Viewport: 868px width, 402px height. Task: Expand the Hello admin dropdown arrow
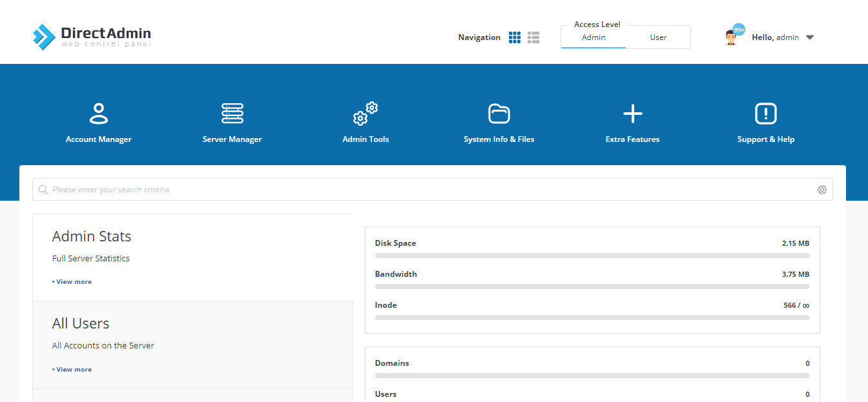click(810, 37)
